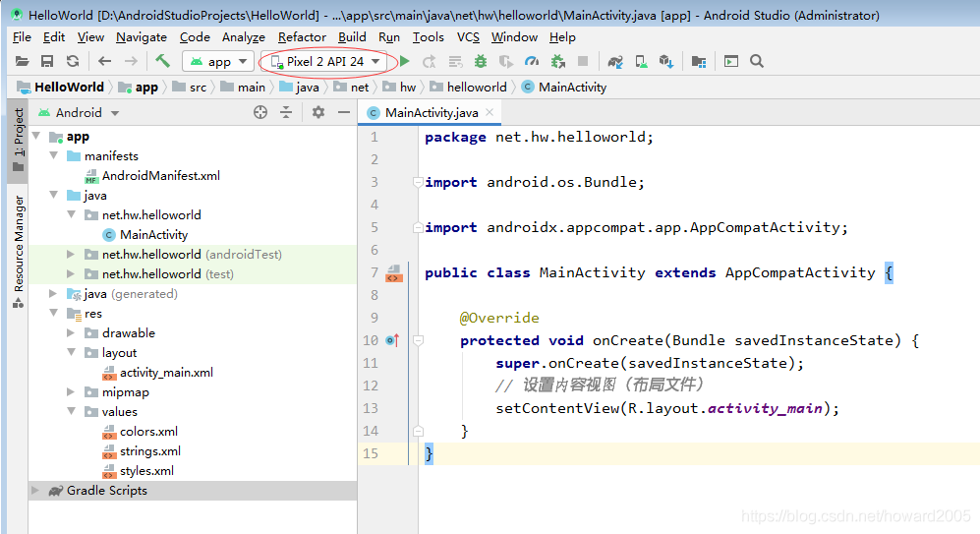Close the MainActivity.java tab
Screen dimensions: 980x534
[x=490, y=112]
